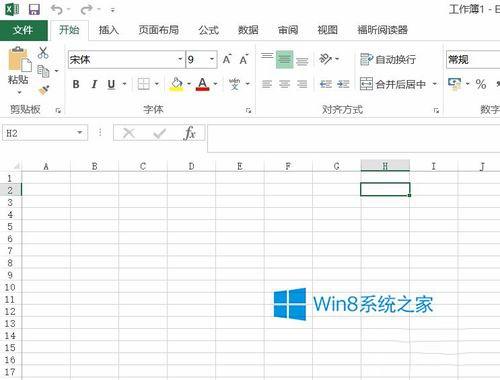Image resolution: width=500 pixels, height=380 pixels.
Task: Open the 常规 number format box
Action: pos(473,60)
